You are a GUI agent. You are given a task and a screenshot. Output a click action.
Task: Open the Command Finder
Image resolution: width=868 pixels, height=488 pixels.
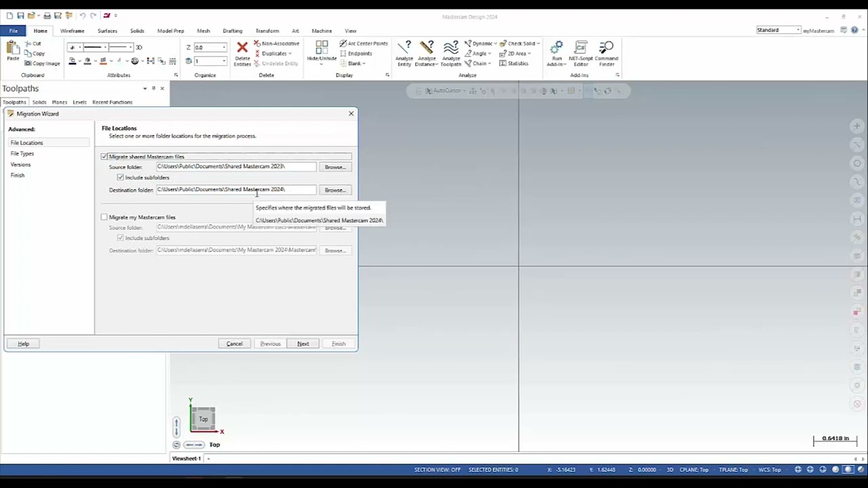click(606, 53)
